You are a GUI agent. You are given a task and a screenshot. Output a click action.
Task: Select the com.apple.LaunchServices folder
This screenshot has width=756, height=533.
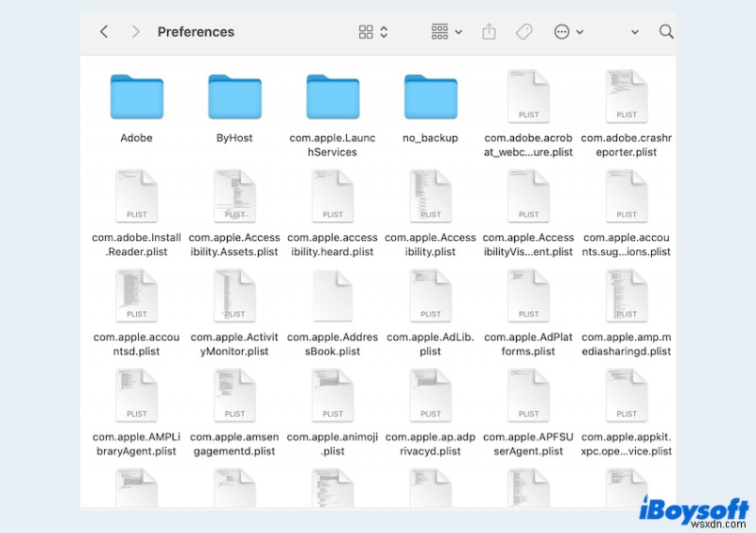(333, 96)
